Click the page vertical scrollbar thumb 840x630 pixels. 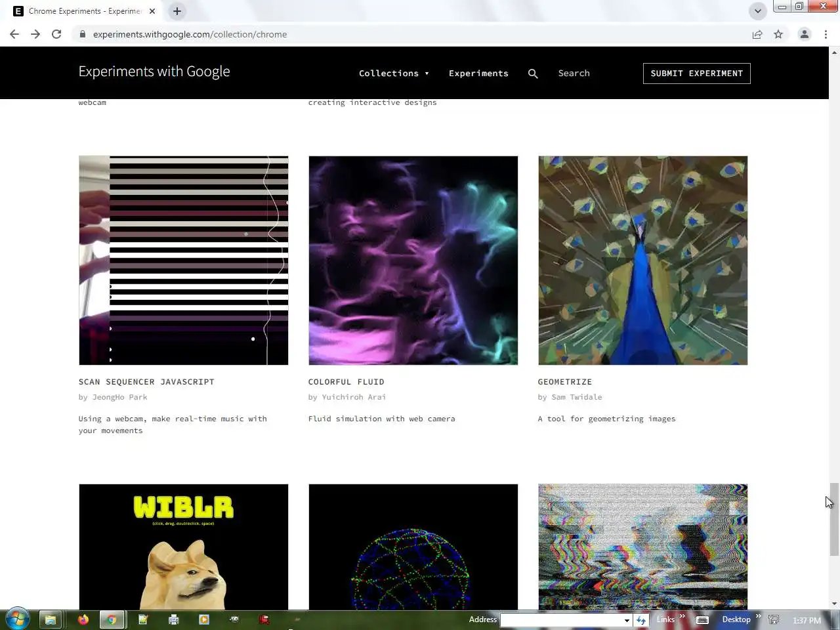click(x=835, y=520)
